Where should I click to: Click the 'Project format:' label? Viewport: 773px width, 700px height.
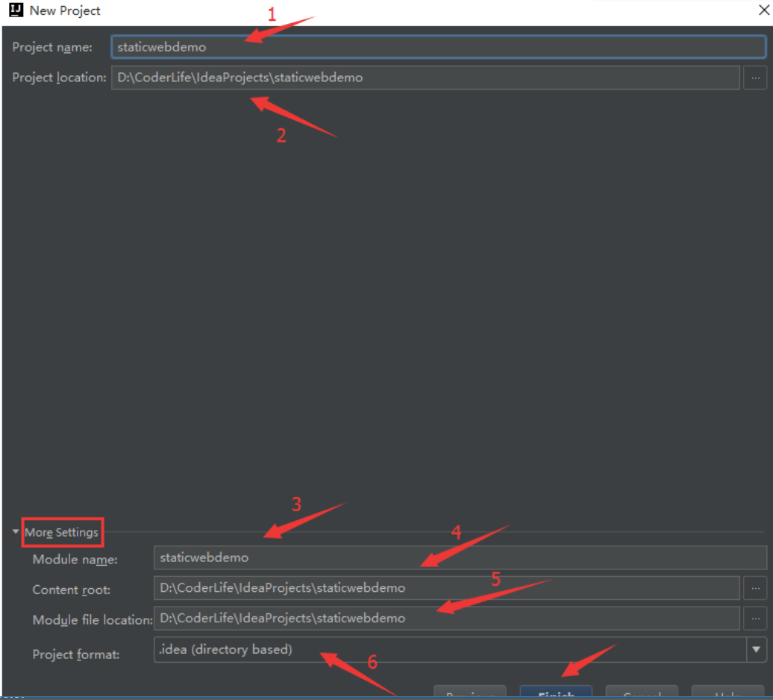click(76, 654)
